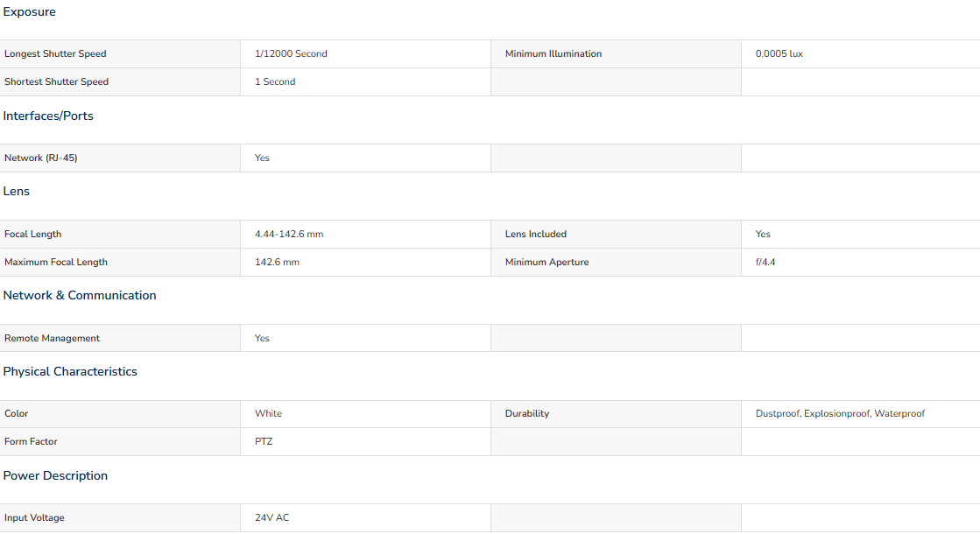Click the Physical Characteristics heading
The height and width of the screenshot is (534, 980).
(70, 371)
